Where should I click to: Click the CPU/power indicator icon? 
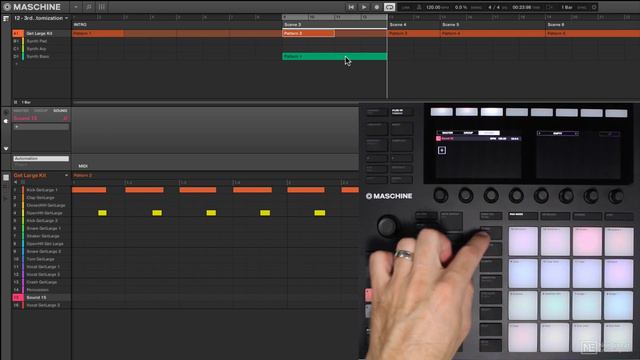(594, 7)
